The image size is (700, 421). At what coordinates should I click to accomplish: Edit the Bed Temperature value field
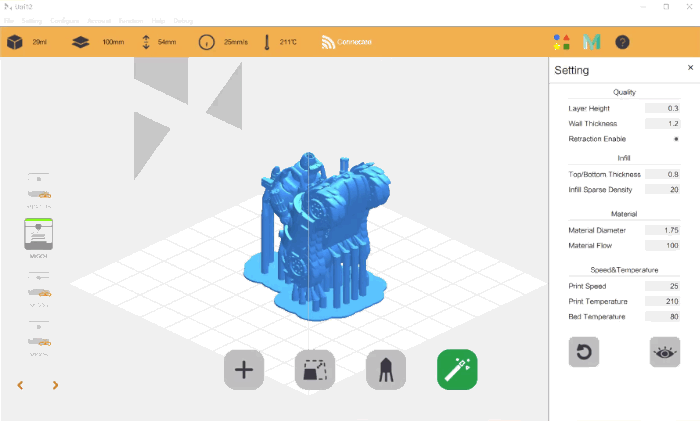point(662,316)
